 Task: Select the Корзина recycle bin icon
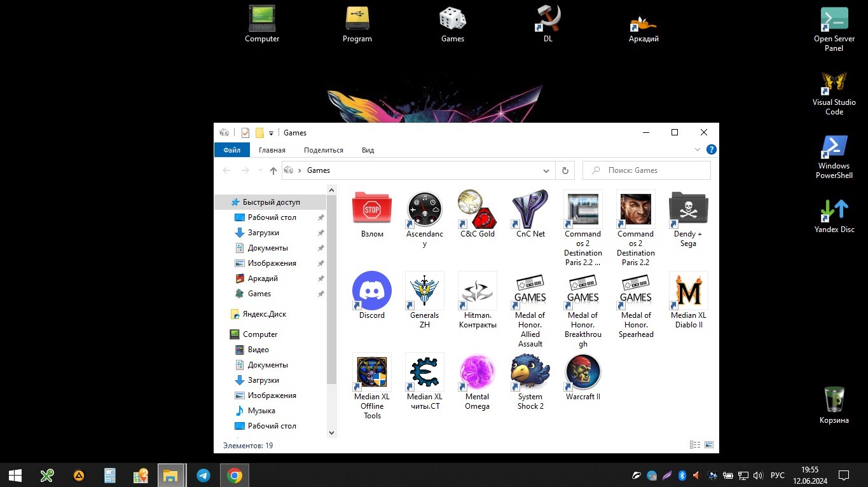click(834, 405)
